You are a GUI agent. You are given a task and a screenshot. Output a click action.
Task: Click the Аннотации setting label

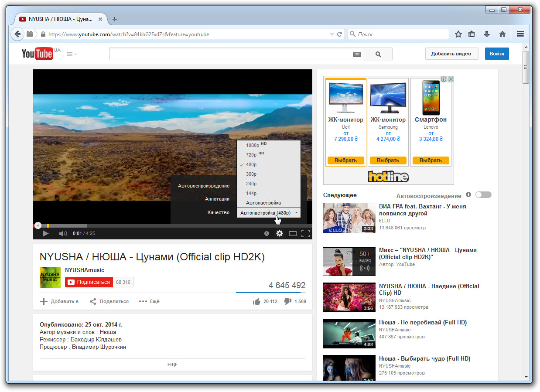click(217, 199)
